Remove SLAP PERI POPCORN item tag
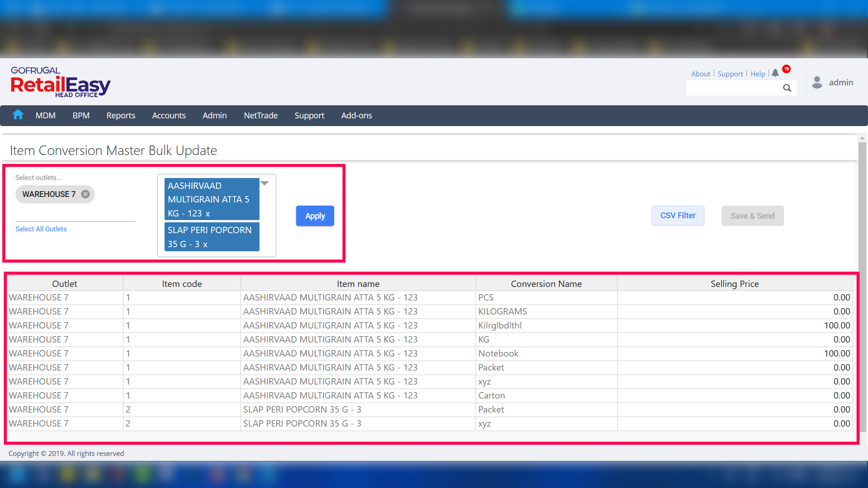The image size is (868, 488). click(205, 244)
